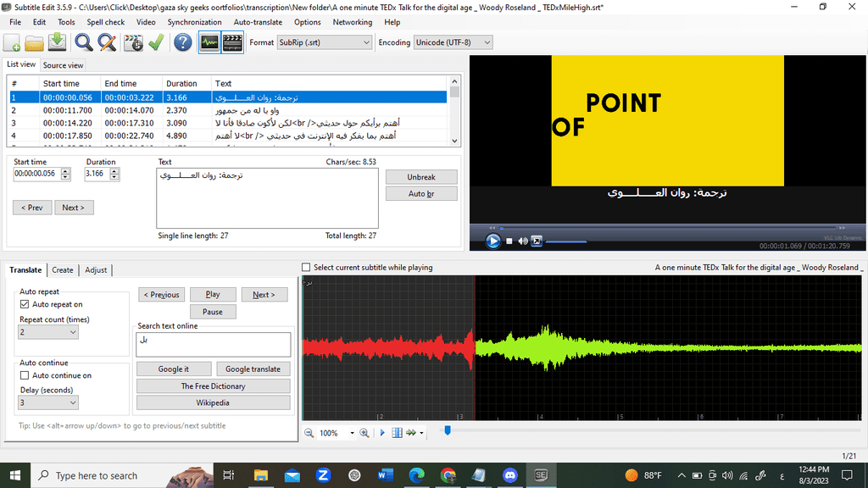Uncheck the Auto repeat on checkbox
This screenshot has height=488, width=868.
click(25, 304)
